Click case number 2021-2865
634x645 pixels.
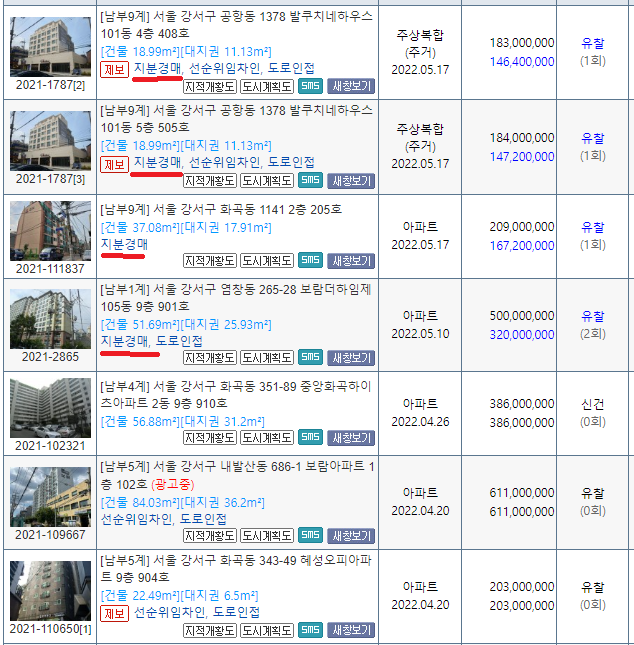tap(50, 357)
